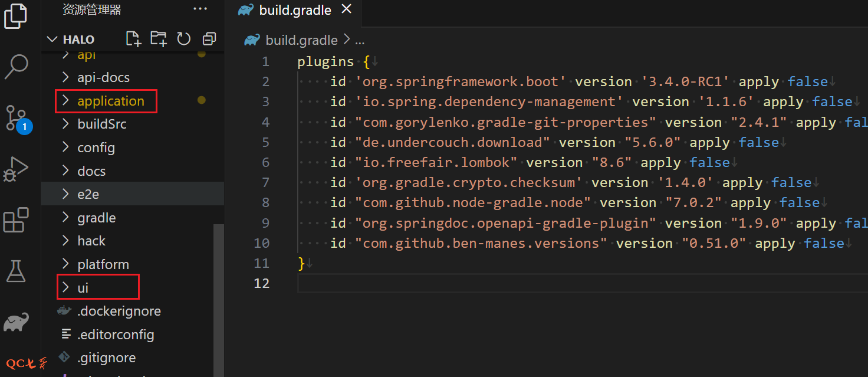The width and height of the screenshot is (868, 377).
Task: Expand the buildSrc folder
Action: click(101, 124)
